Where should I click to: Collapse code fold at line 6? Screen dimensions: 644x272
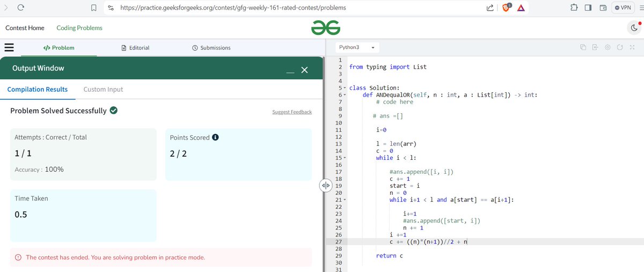click(x=345, y=94)
